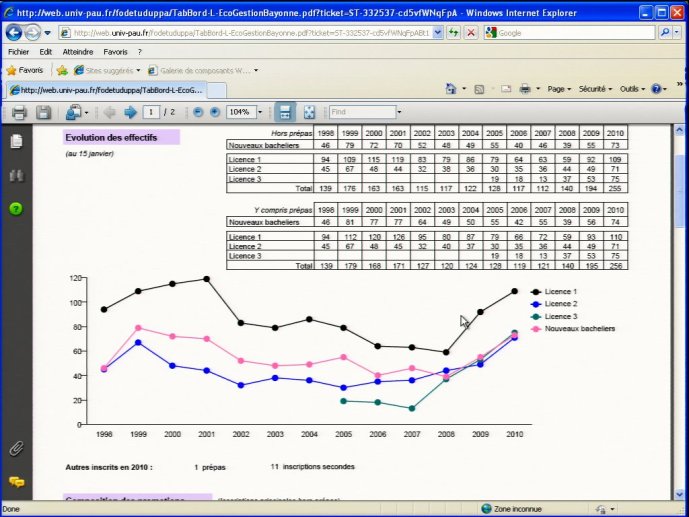Go to next PDF page arrow

point(130,112)
